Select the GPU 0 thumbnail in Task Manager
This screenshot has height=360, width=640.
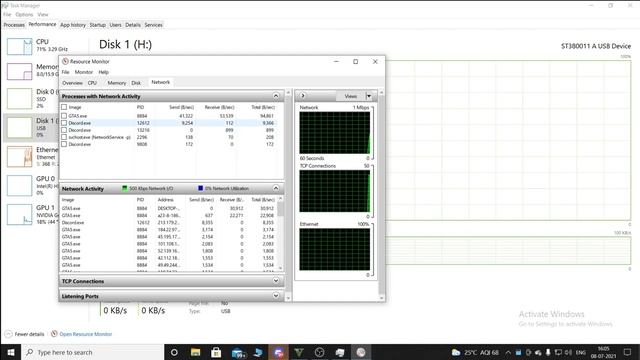click(x=20, y=185)
